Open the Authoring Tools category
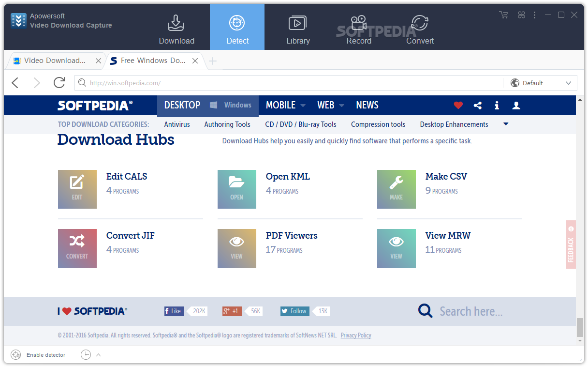 (x=227, y=124)
